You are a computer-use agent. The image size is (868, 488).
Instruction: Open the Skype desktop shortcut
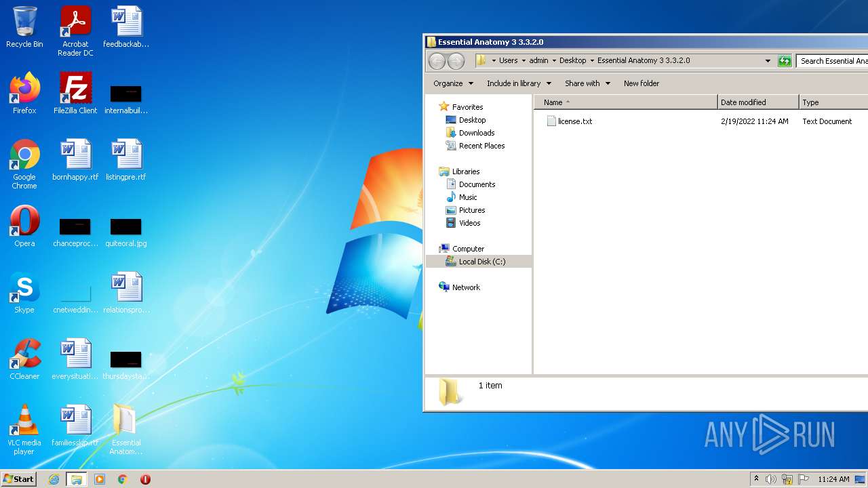click(x=24, y=293)
